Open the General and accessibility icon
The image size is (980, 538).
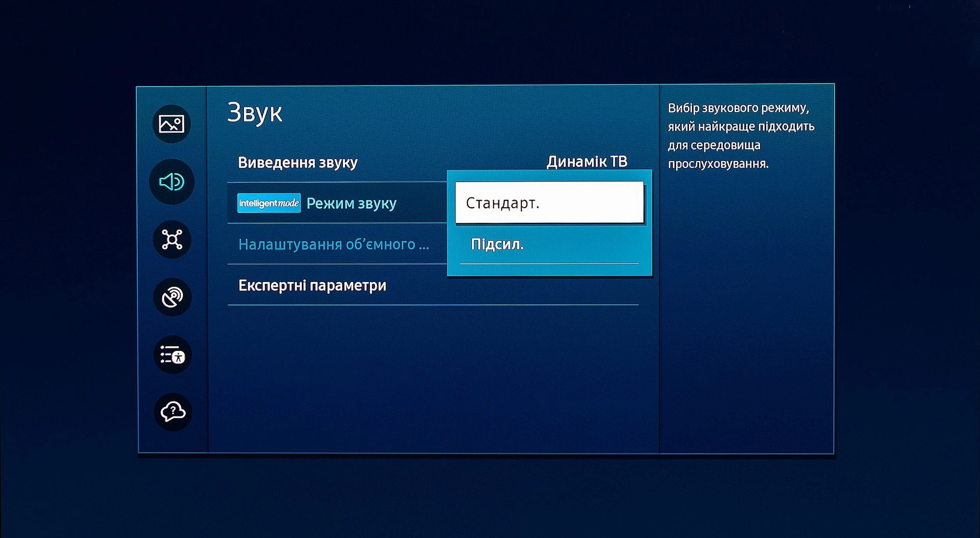(173, 354)
